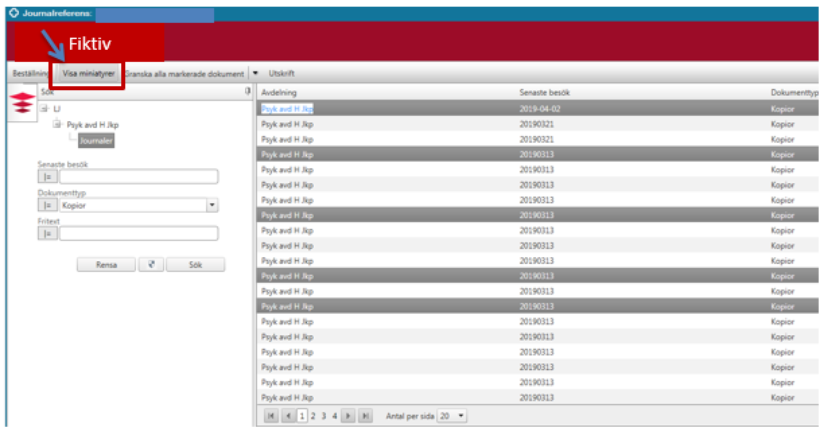Click the red layered stack icon in sidebar

[20, 103]
